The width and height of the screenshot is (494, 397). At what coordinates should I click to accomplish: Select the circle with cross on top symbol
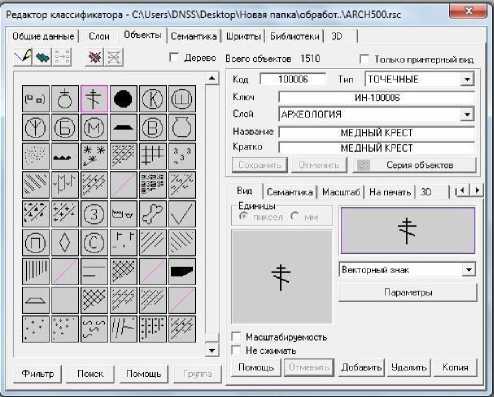pos(65,99)
